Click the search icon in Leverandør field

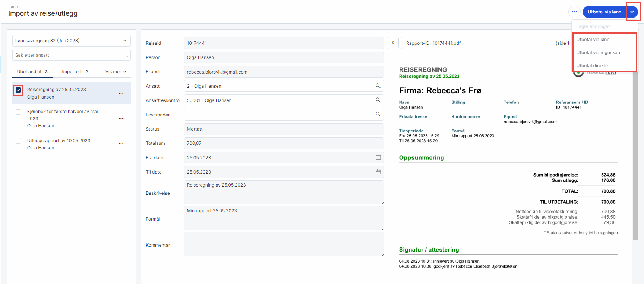pos(378,114)
